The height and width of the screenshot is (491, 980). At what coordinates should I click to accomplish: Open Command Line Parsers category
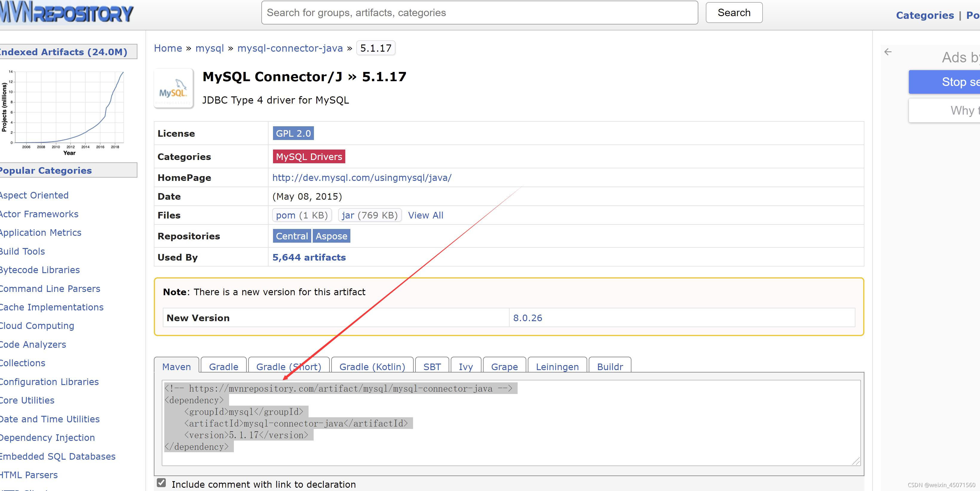50,288
